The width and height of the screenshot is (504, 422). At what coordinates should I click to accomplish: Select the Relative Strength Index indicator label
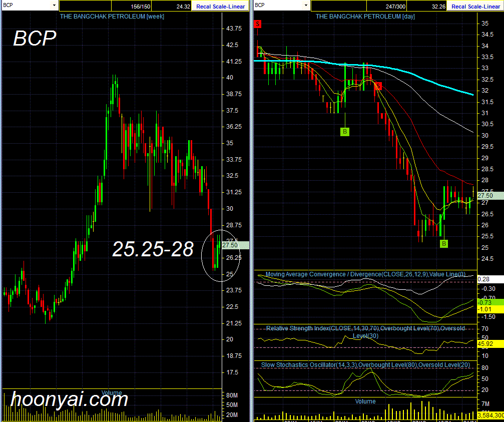365,332
